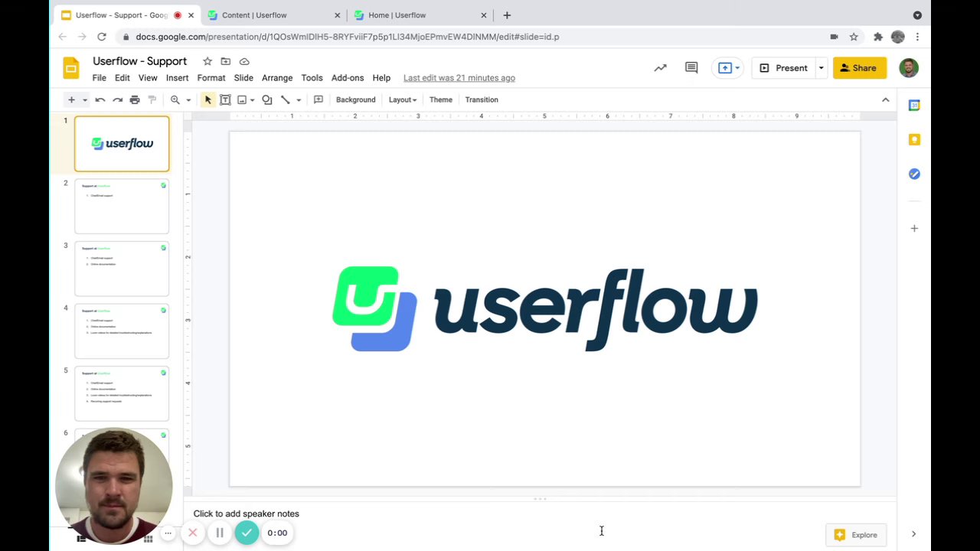Screen dimensions: 980x551
Task: Select slide 4 thumbnail
Action: [x=122, y=331]
